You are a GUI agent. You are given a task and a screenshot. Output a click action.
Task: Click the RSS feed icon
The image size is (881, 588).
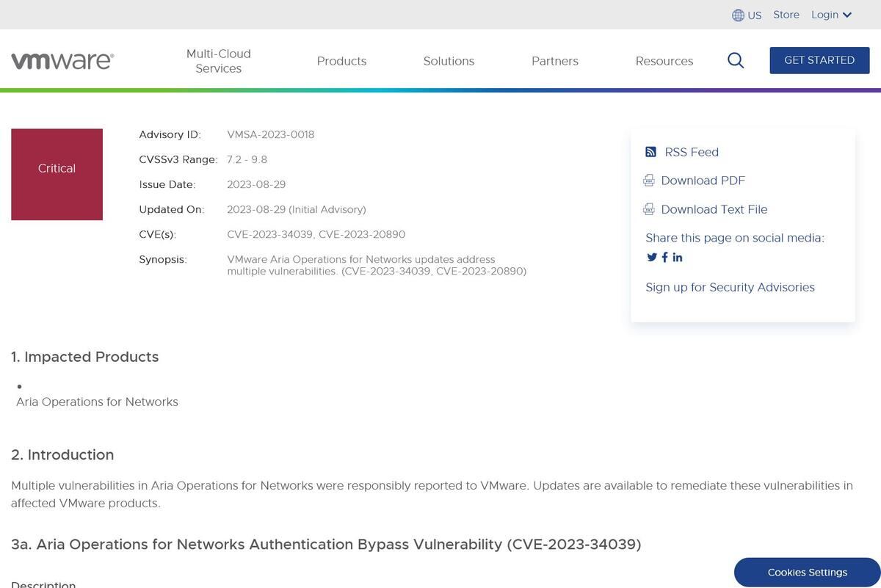point(650,152)
